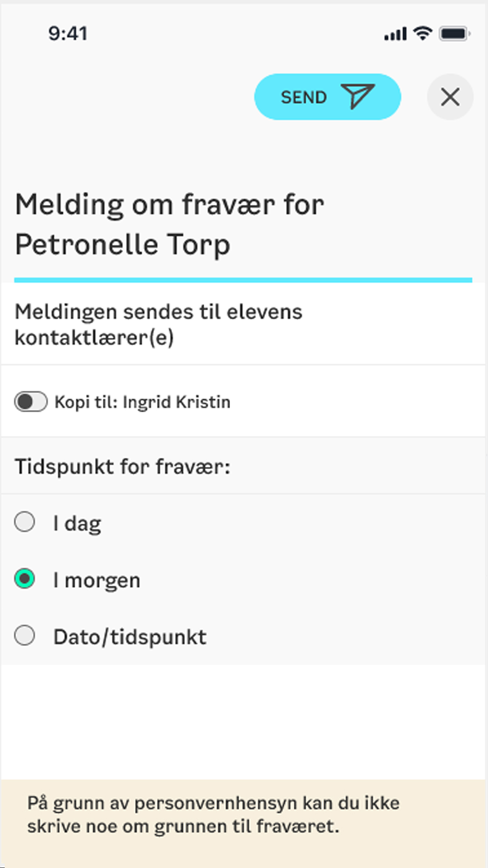This screenshot has height=868, width=488.
Task: Tap the "I morgen" text label
Action: click(x=97, y=581)
